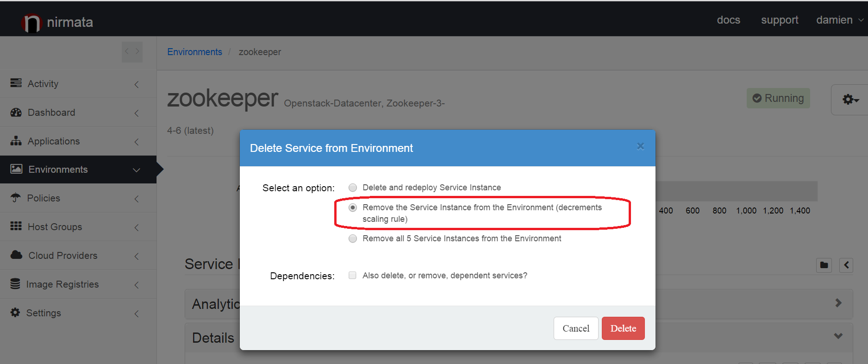Image resolution: width=868 pixels, height=364 pixels.
Task: Click the Host Groups grid icon
Action: (16, 226)
